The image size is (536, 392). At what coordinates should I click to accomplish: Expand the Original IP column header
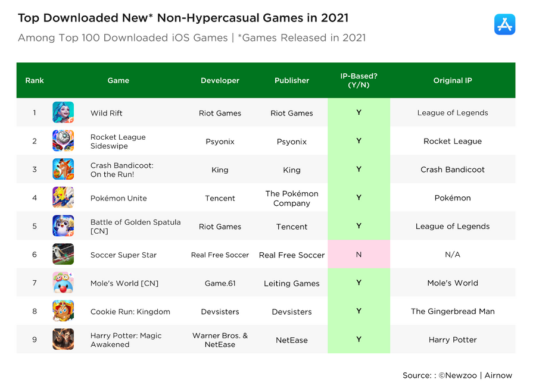(x=453, y=80)
